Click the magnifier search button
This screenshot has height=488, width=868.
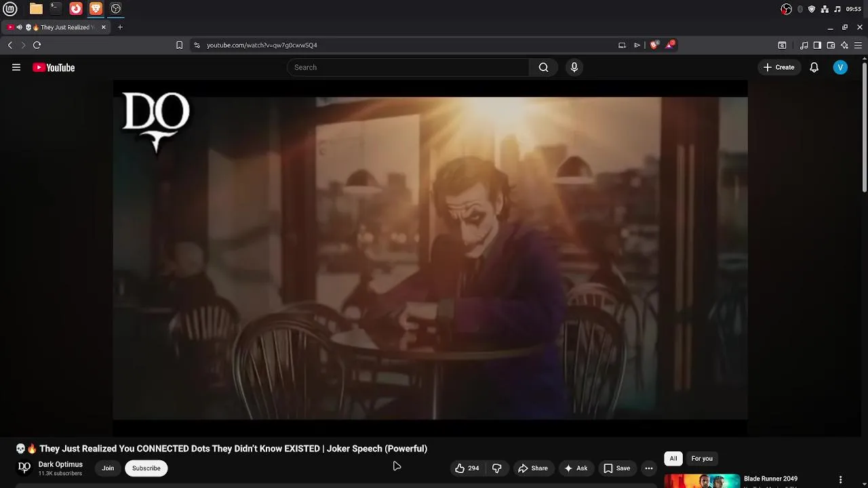pyautogui.click(x=543, y=67)
